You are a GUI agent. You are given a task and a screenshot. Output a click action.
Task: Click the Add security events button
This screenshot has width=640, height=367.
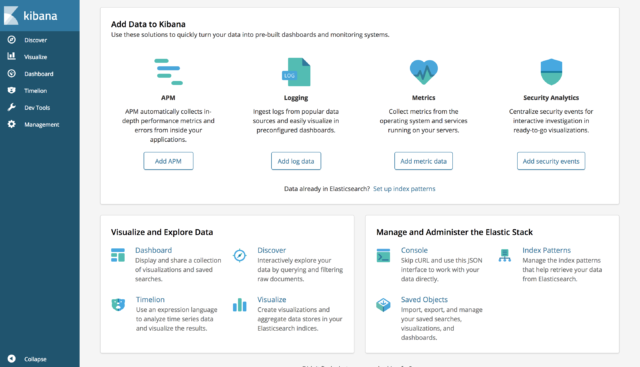[x=551, y=161]
